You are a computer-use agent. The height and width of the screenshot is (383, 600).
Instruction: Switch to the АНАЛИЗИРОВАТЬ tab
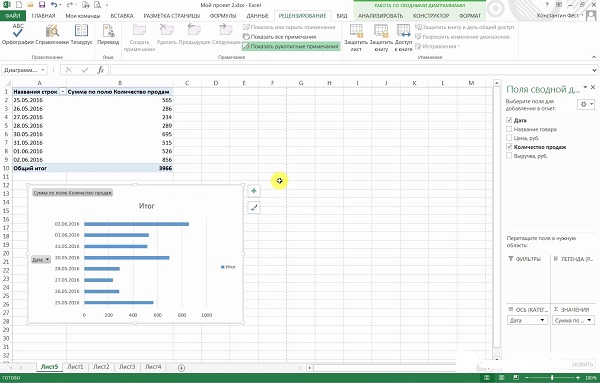pos(380,16)
